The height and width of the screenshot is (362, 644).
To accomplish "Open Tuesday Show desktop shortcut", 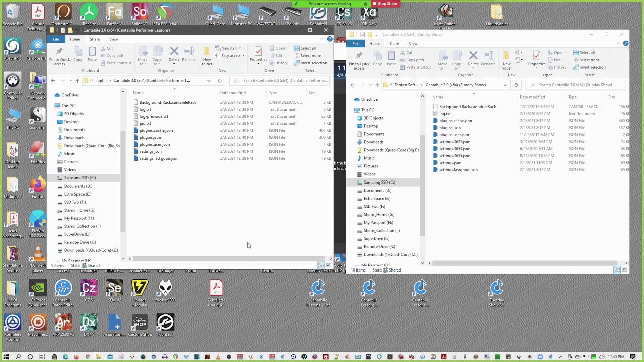I will tap(496, 294).
